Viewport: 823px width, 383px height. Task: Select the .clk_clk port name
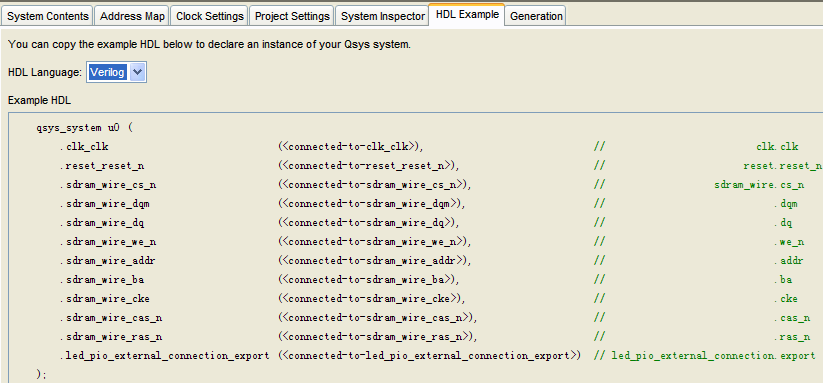pyautogui.click(x=84, y=147)
